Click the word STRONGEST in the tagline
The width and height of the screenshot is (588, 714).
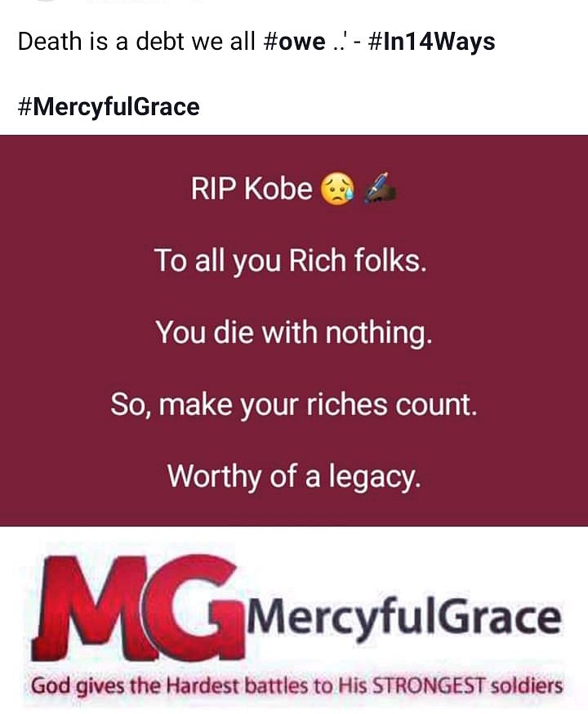[x=429, y=685]
